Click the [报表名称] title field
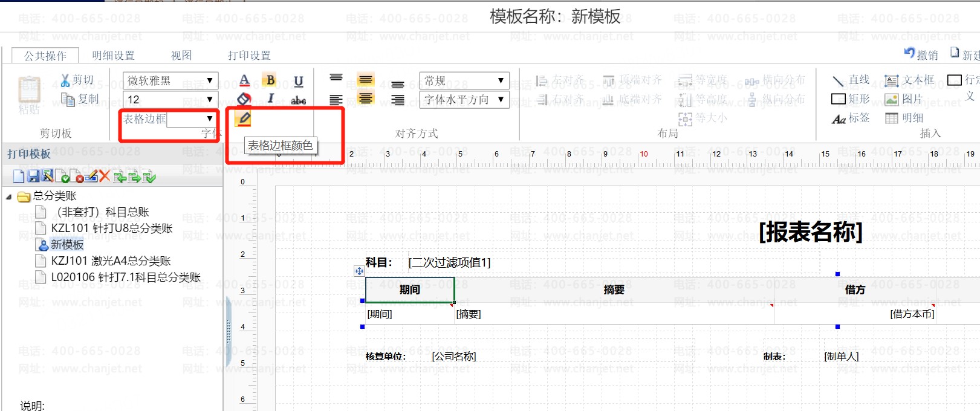This screenshot has height=411, width=980. 811,231
